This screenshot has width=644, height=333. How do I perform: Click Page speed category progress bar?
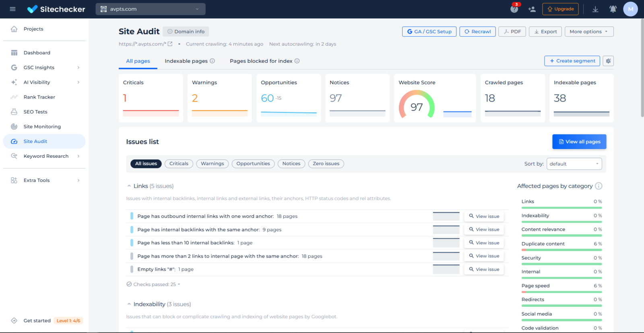(561, 292)
